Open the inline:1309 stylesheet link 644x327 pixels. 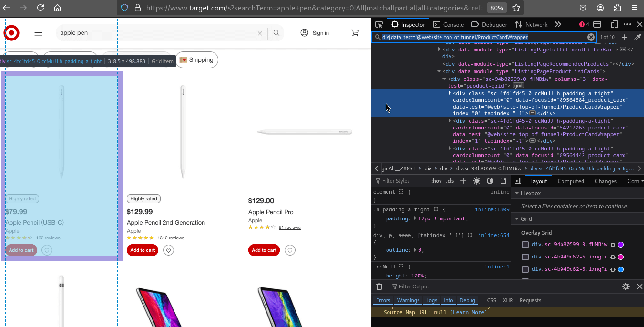(492, 209)
